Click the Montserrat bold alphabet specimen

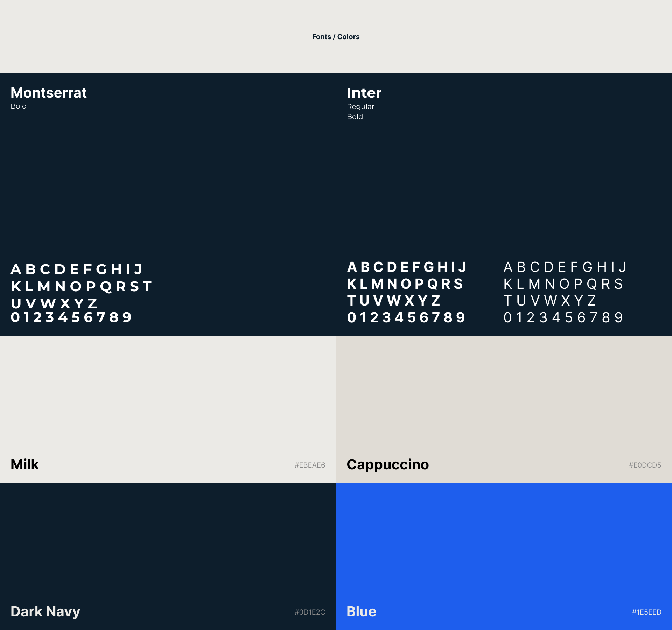(81, 293)
